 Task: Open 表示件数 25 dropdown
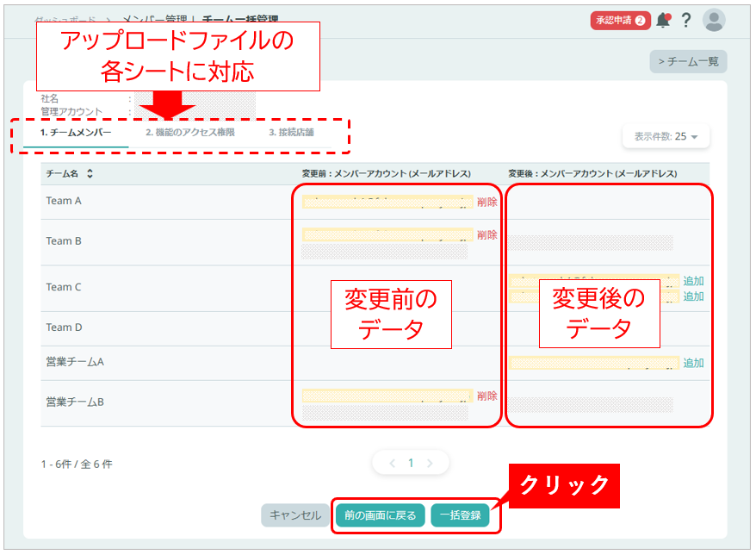click(666, 136)
